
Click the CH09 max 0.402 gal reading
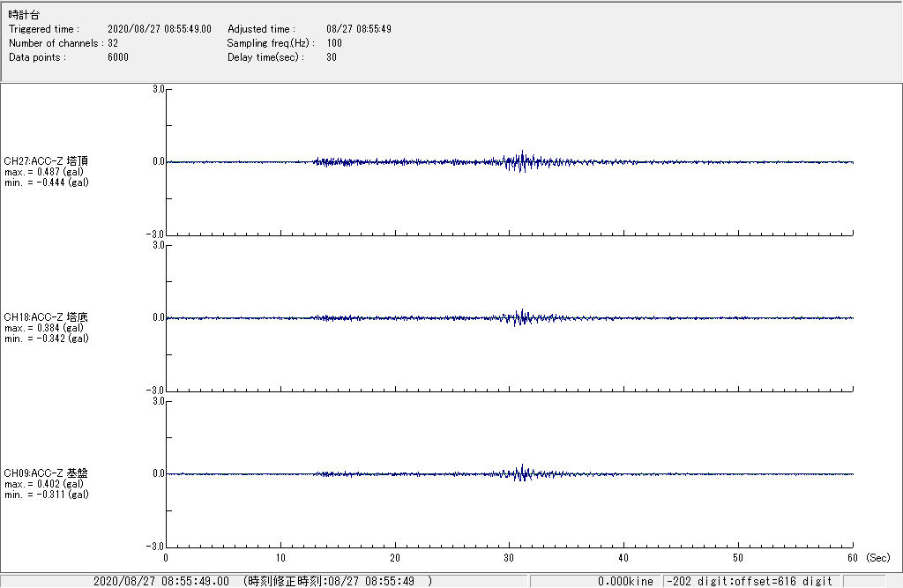pyautogui.click(x=43, y=484)
